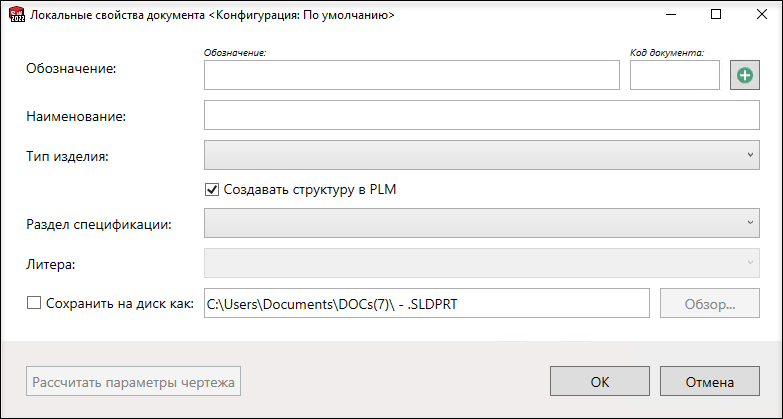Enable Сохранить на диск как checkbox
Viewport: 783px width, 419px height.
click(33, 303)
